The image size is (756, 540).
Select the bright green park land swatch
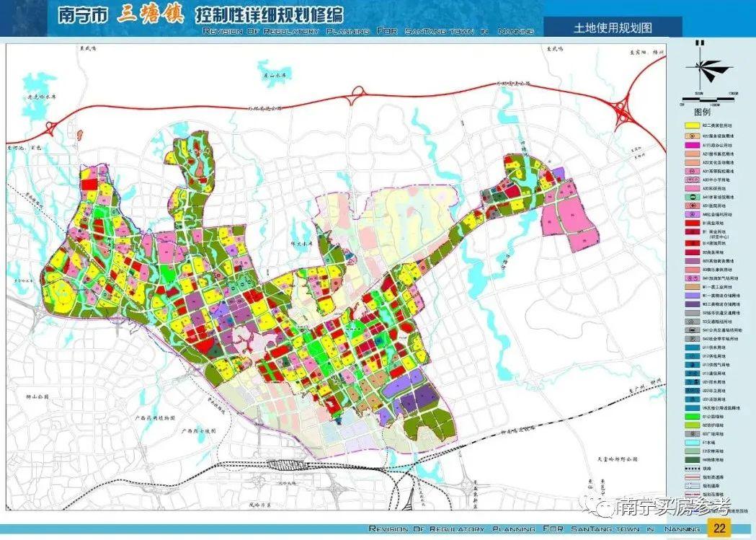[x=690, y=415]
